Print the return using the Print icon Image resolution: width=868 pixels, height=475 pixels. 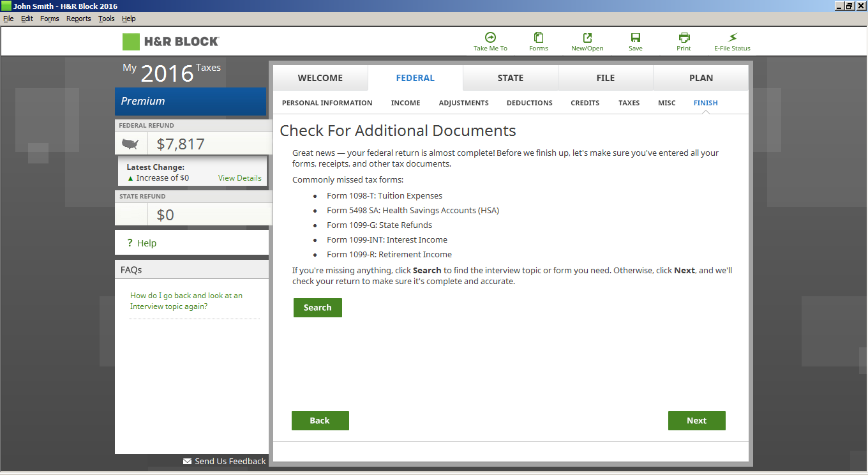click(x=684, y=38)
